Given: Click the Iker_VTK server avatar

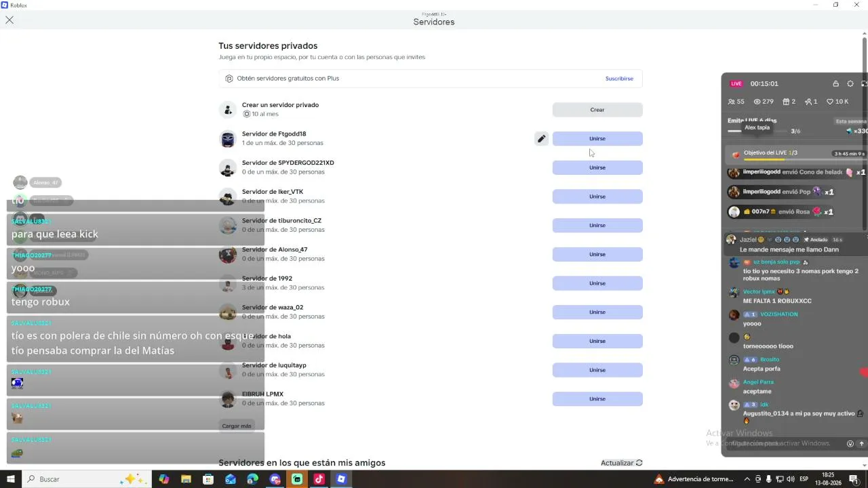Looking at the screenshot, I should pos(228,197).
